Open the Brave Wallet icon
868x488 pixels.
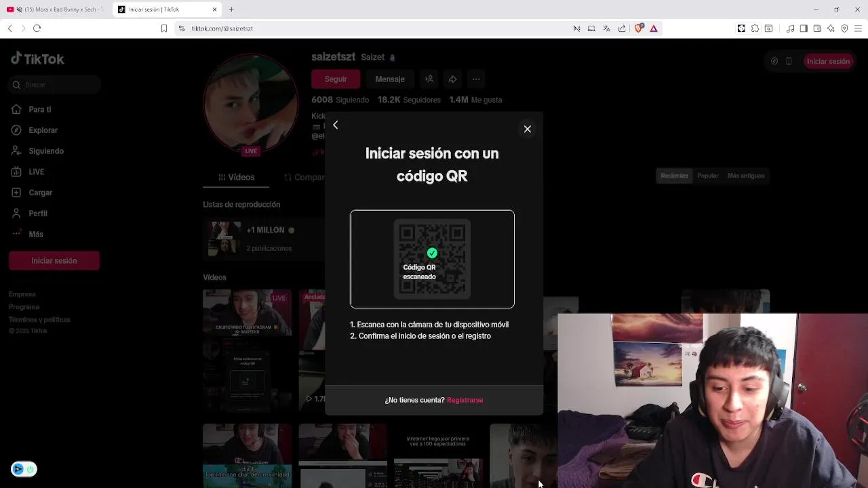point(817,28)
